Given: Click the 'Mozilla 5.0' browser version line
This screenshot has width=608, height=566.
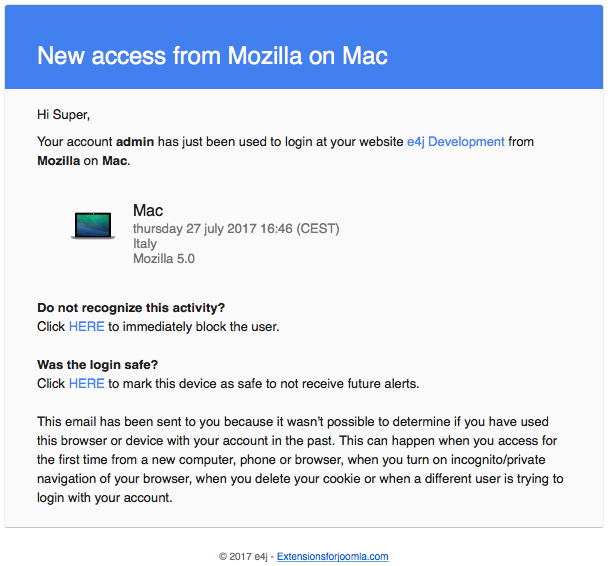Looking at the screenshot, I should (x=164, y=258).
